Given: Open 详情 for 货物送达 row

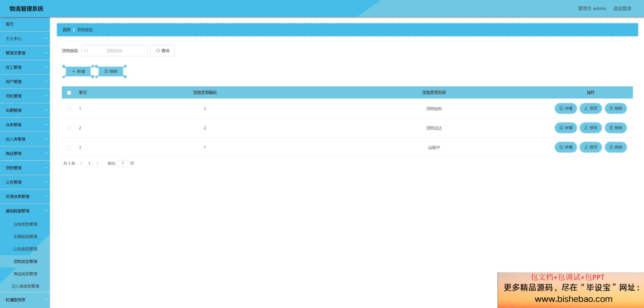Looking at the screenshot, I should (x=566, y=128).
